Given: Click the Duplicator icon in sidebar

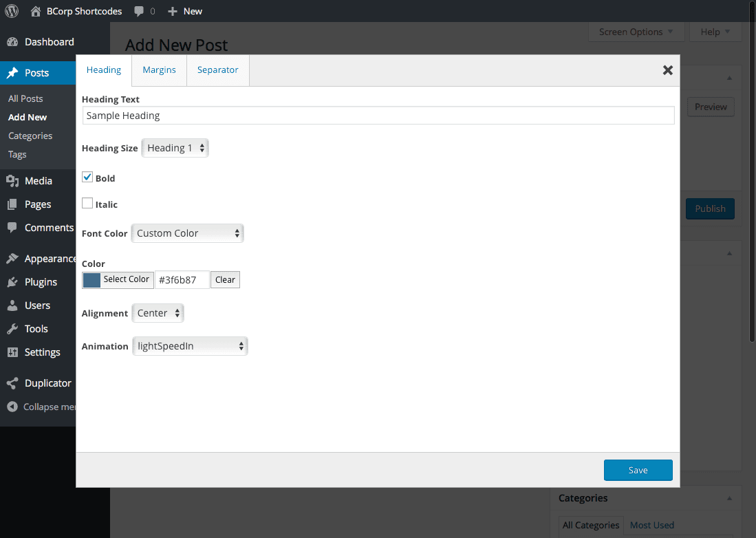Looking at the screenshot, I should click(x=12, y=383).
